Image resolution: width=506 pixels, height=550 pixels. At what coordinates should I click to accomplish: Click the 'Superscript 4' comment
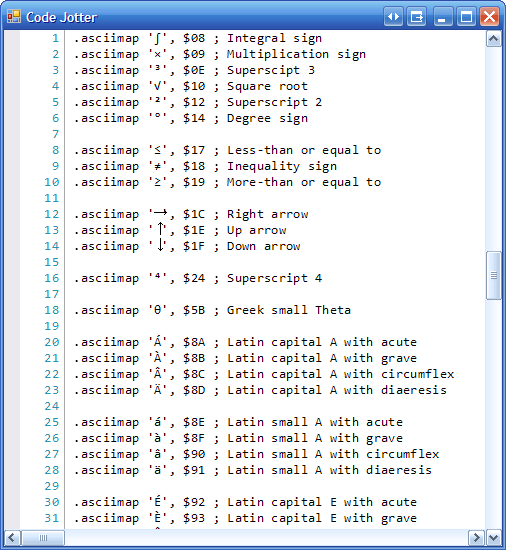pyautogui.click(x=274, y=279)
